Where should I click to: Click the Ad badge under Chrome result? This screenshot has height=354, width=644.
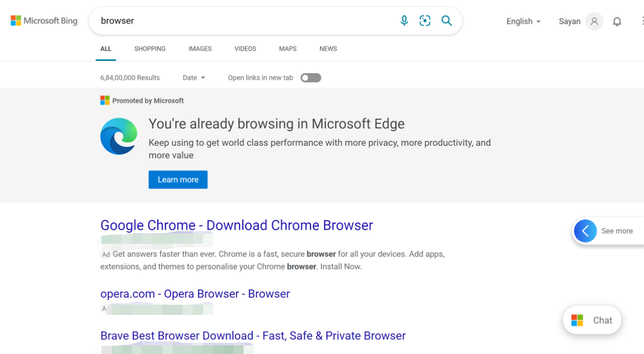pos(106,254)
